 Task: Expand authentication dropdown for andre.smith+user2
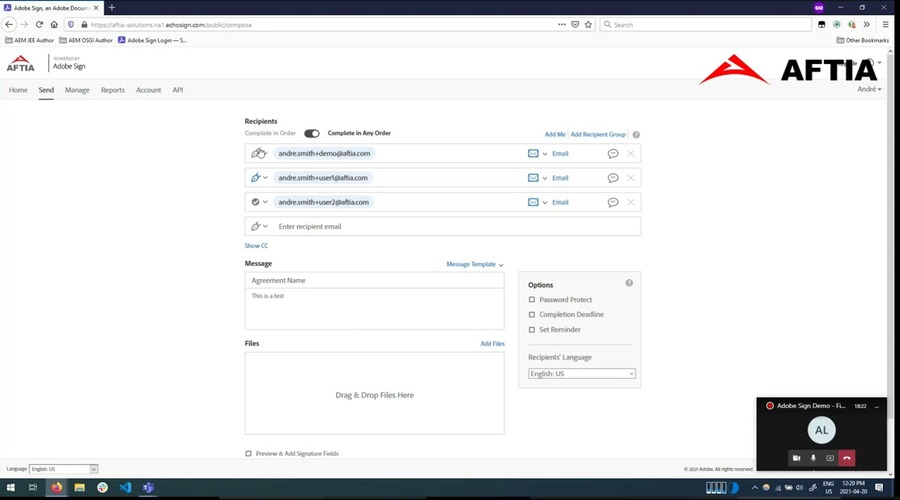pos(545,203)
